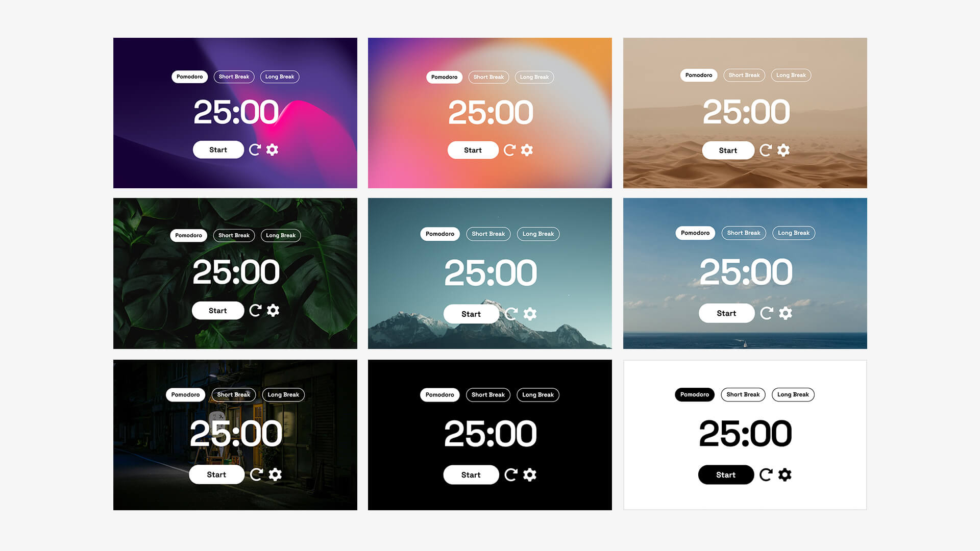The width and height of the screenshot is (980, 551).
Task: Click Start button in tropical leaves panel
Action: tap(217, 310)
